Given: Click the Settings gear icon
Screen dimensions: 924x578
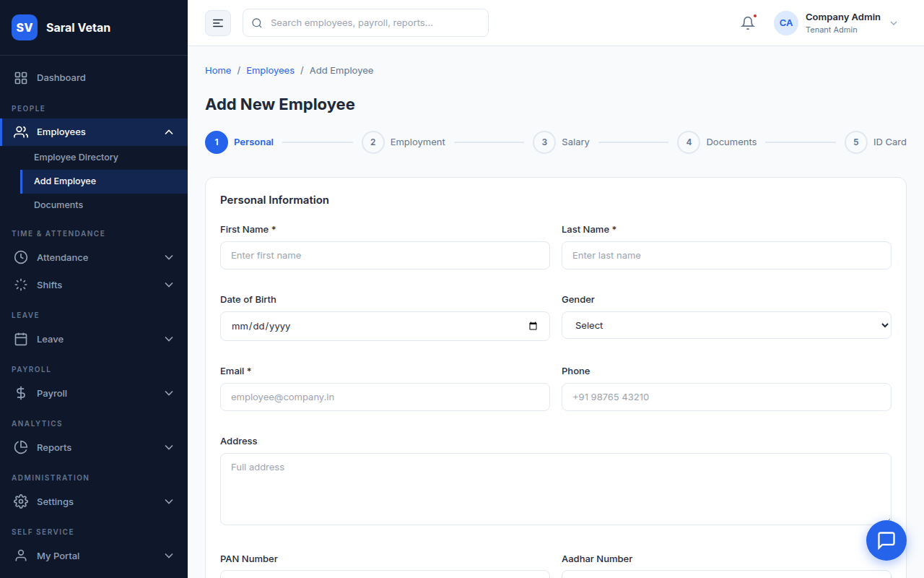Looking at the screenshot, I should 21,502.
